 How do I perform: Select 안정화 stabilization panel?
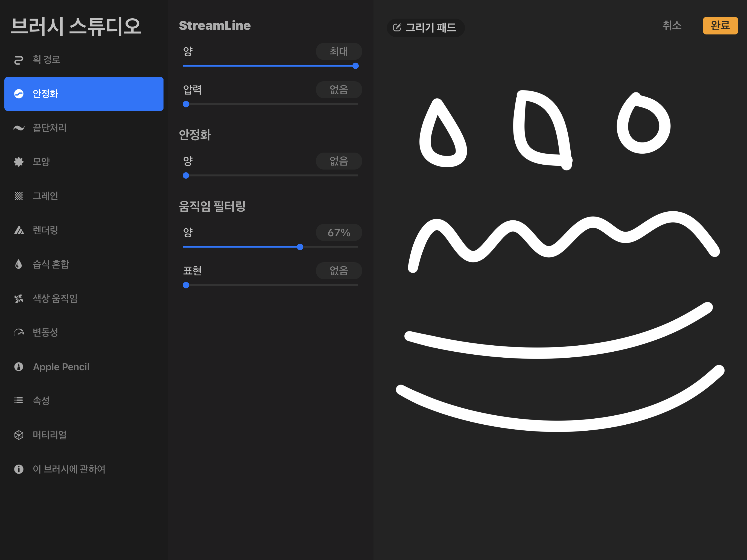(85, 93)
